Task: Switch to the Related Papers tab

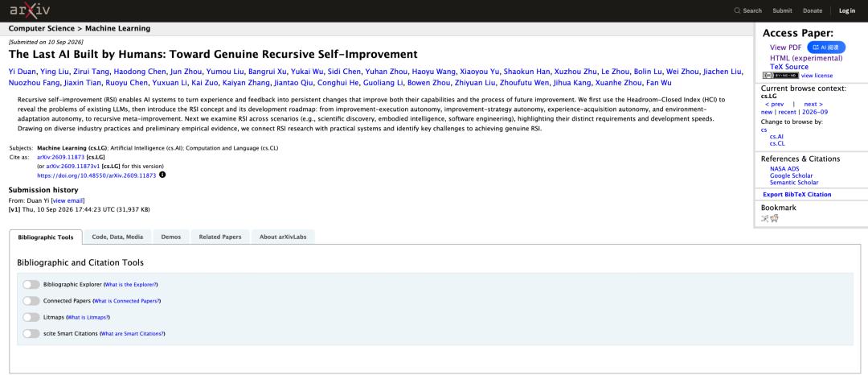Action: coord(220,237)
